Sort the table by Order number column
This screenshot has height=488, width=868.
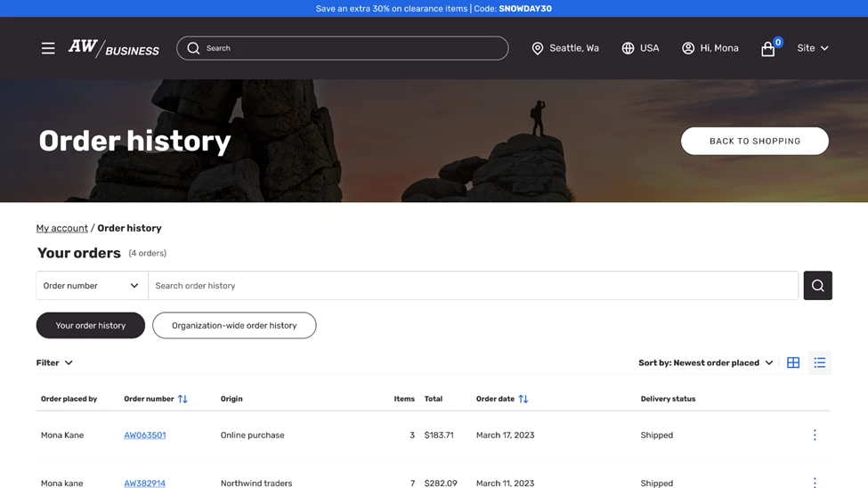pos(183,399)
